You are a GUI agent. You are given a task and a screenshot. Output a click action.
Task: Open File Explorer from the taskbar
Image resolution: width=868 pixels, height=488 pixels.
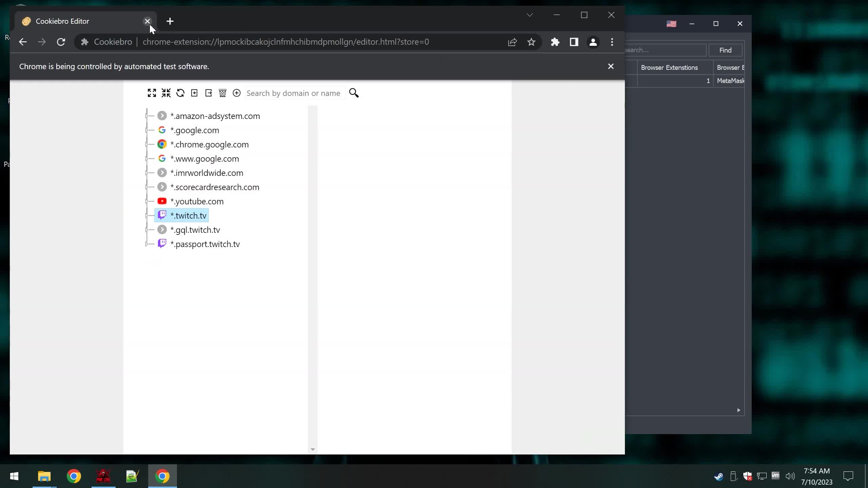point(44,476)
